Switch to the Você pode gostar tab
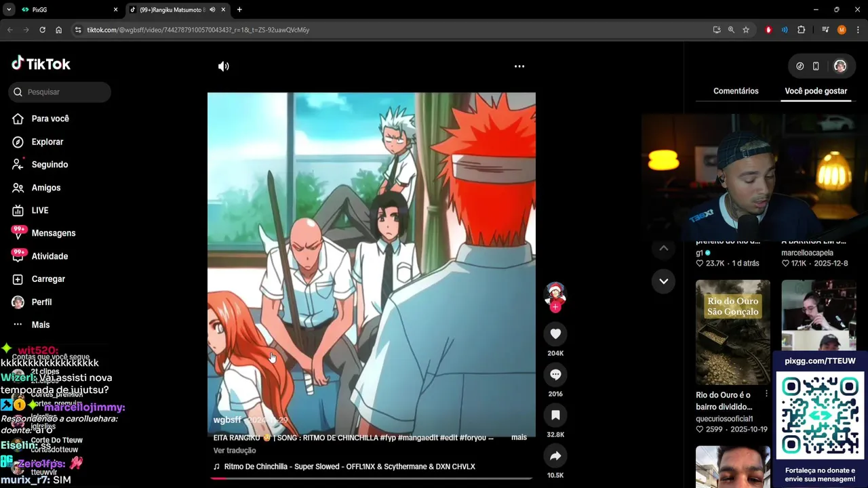This screenshot has height=488, width=868. pos(816,91)
